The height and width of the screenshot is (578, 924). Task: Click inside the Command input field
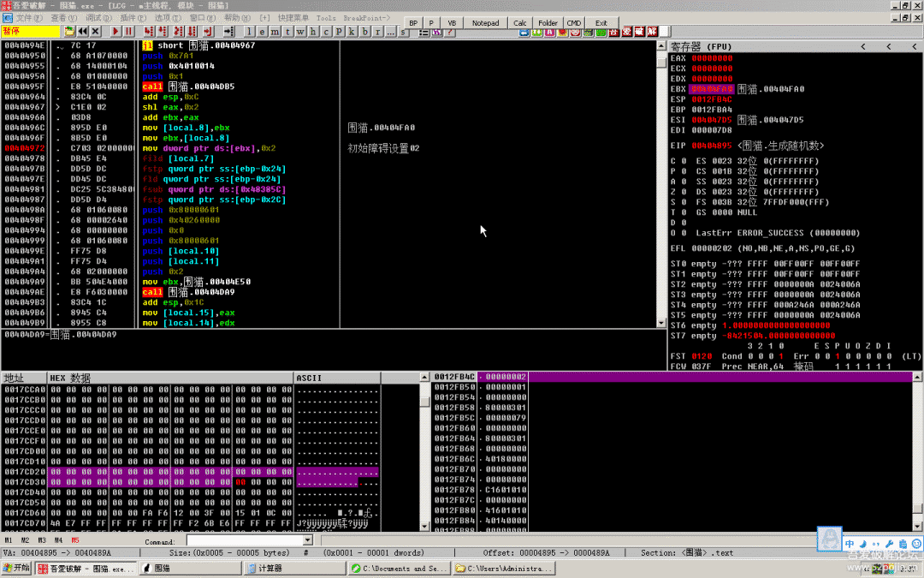(x=244, y=540)
